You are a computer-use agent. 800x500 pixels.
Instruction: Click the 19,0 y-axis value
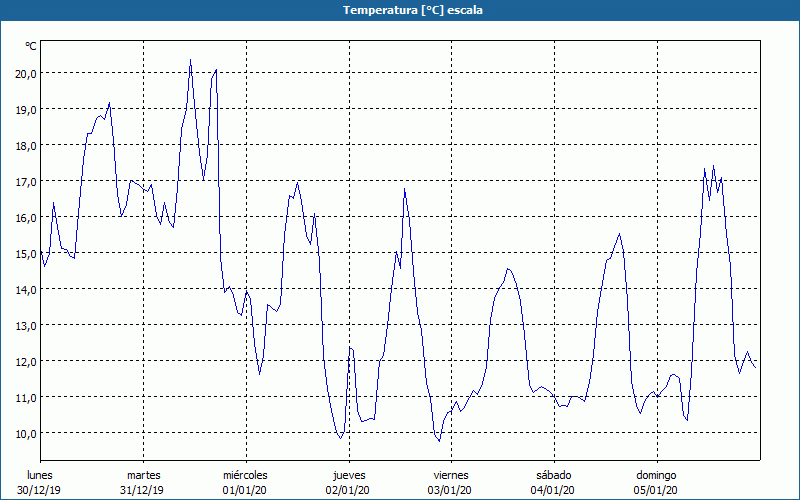(26, 110)
